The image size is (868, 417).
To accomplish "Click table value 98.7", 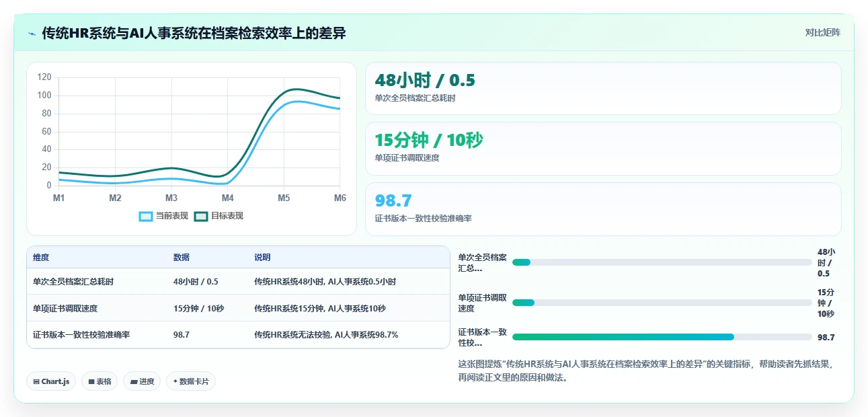I will (182, 334).
